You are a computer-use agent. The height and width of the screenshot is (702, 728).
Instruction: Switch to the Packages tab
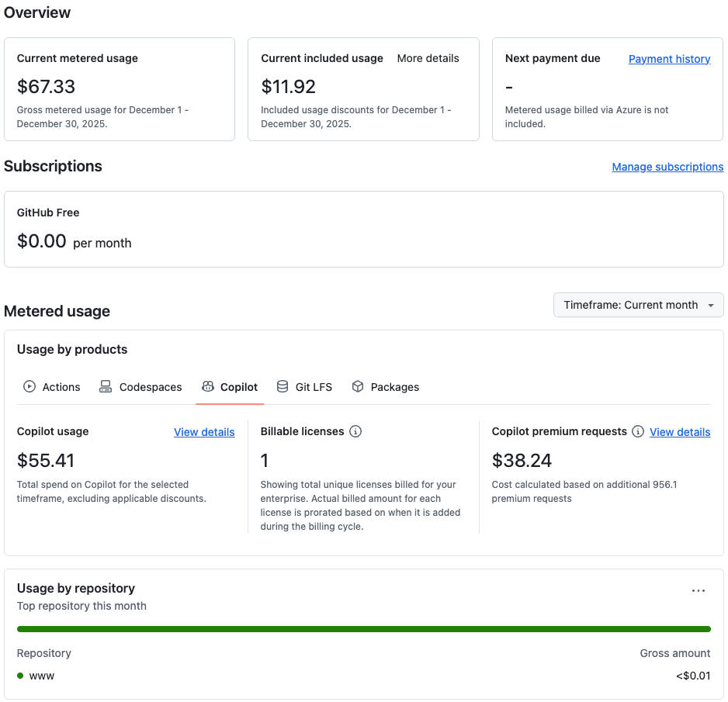point(386,386)
